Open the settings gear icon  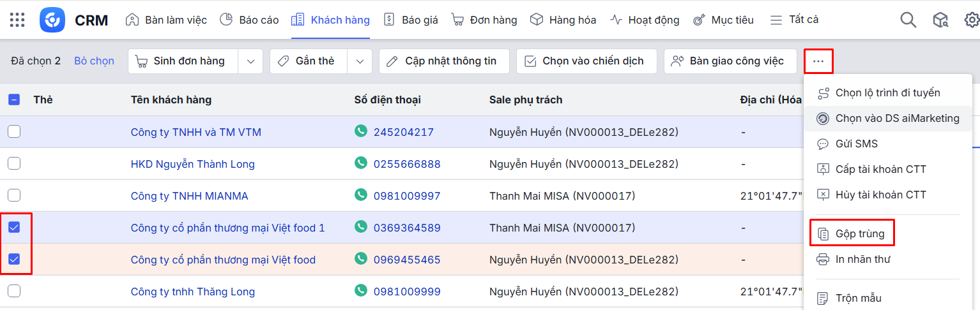tap(972, 20)
